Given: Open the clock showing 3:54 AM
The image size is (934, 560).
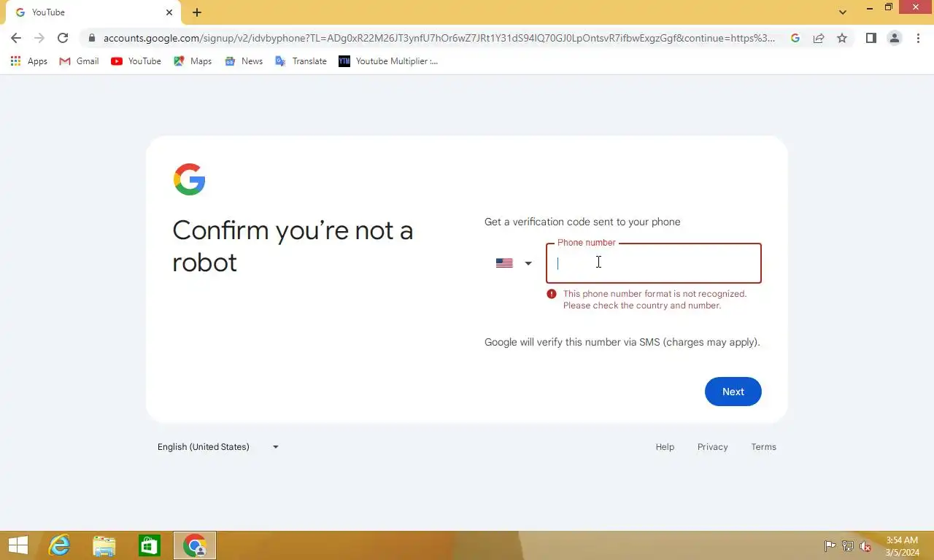Looking at the screenshot, I should tap(902, 546).
